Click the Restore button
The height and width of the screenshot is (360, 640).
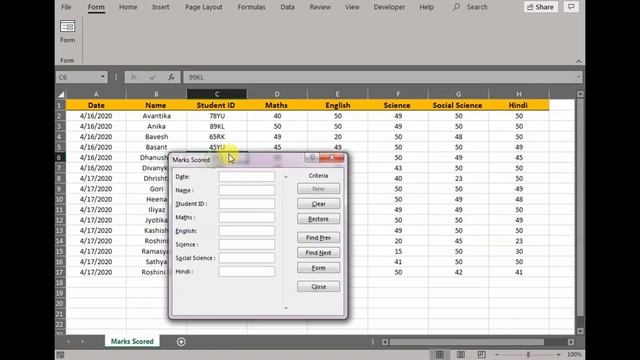(318, 219)
